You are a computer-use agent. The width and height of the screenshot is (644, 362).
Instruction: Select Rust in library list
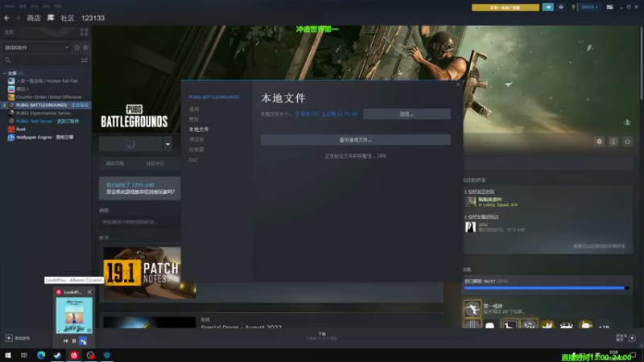(21, 130)
